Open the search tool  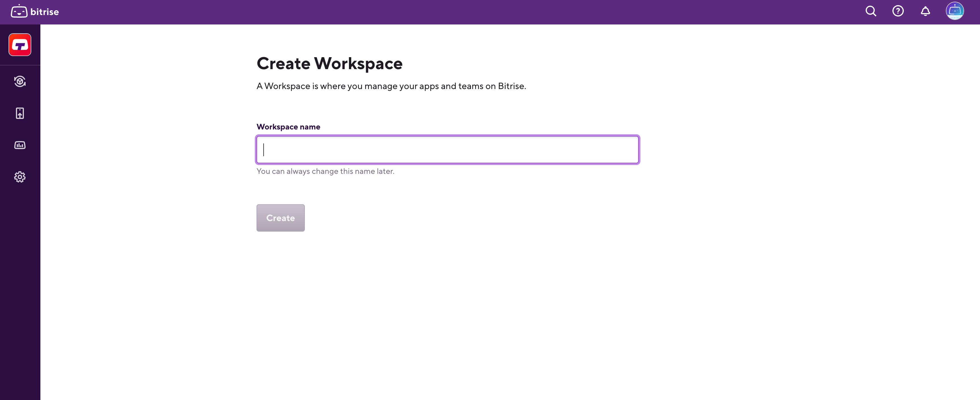click(x=871, y=11)
